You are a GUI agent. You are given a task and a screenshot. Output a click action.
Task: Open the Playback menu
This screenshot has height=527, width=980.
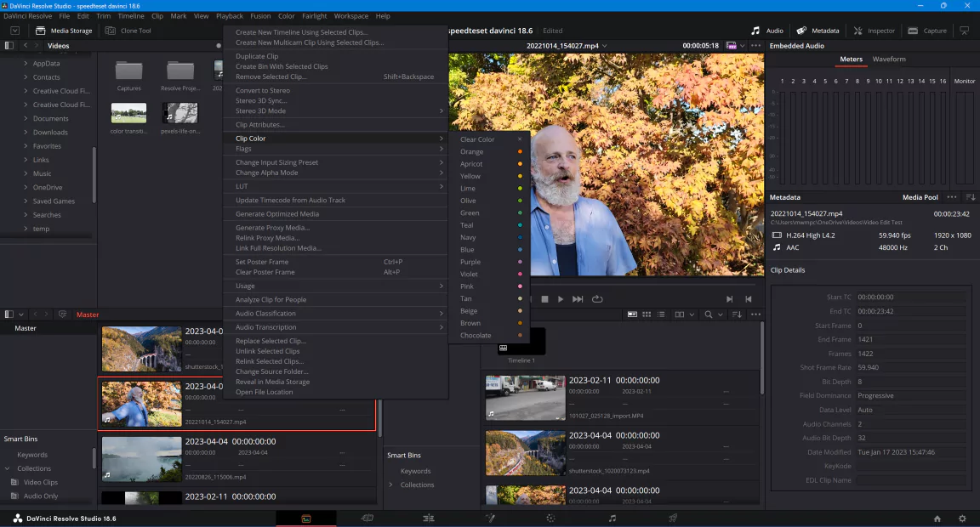(x=229, y=15)
